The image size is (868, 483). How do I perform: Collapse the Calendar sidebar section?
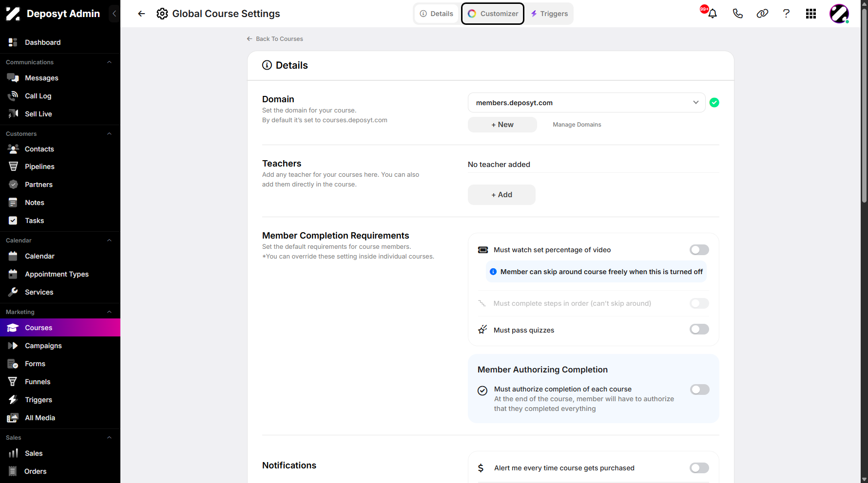pyautogui.click(x=109, y=241)
